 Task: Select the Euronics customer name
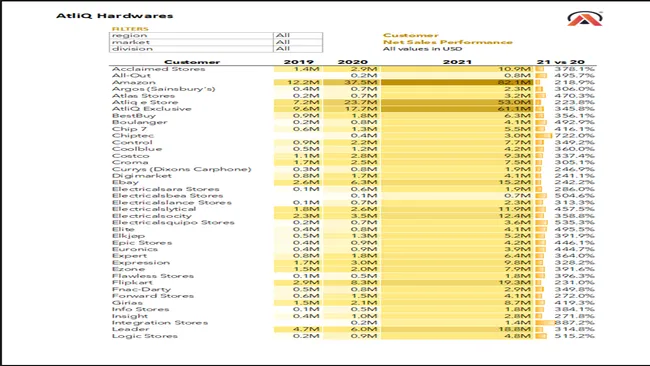(x=135, y=249)
